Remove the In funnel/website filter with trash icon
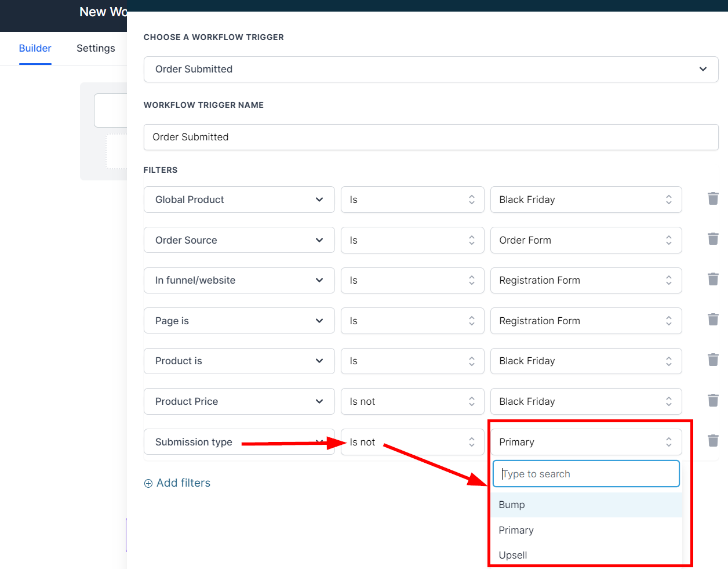 click(713, 280)
